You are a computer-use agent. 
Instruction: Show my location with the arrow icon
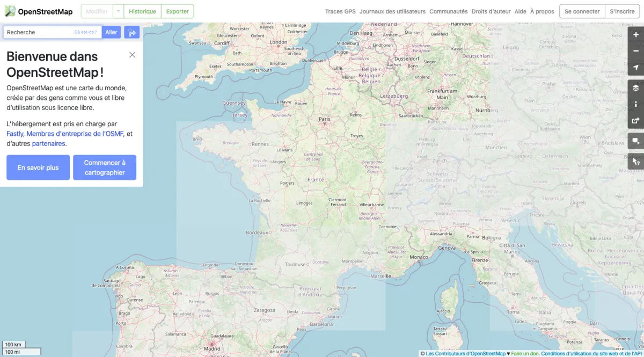(x=636, y=67)
